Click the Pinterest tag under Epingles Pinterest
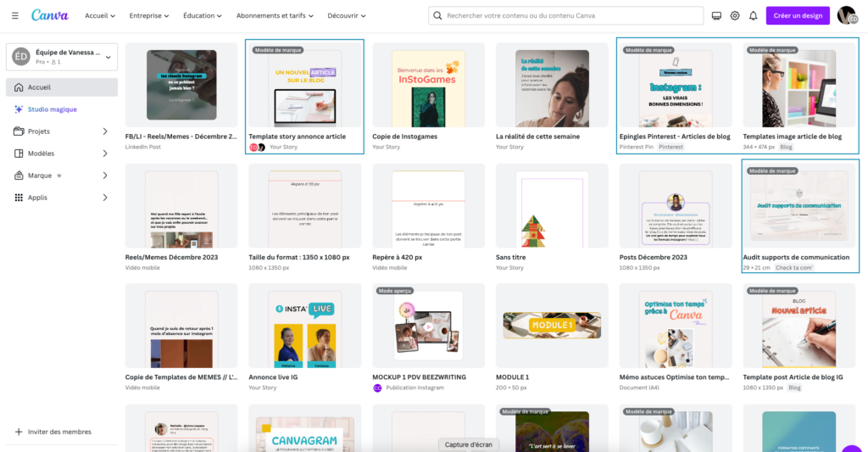 pos(671,147)
